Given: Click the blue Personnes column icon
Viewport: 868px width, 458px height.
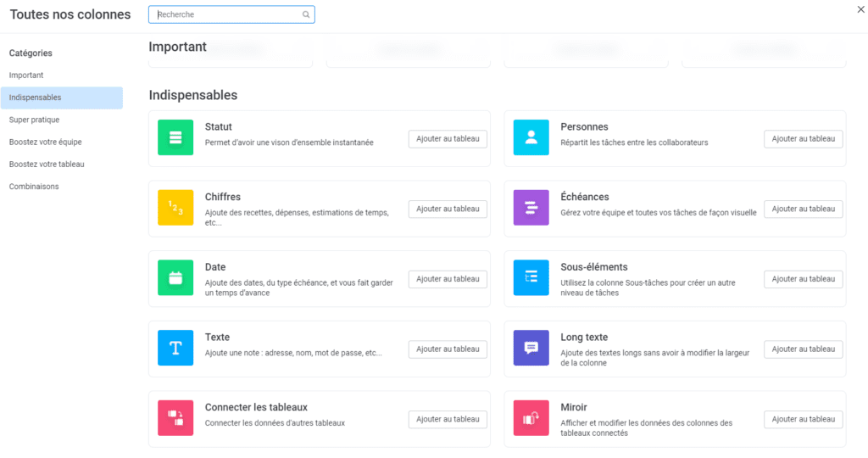Looking at the screenshot, I should click(531, 137).
